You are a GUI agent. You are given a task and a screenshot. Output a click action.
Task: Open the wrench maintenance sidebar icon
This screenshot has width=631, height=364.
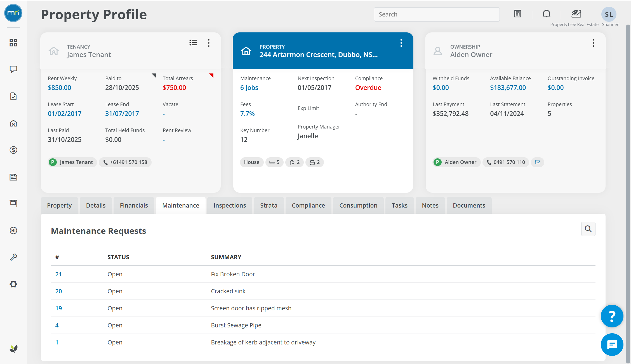pos(13,257)
